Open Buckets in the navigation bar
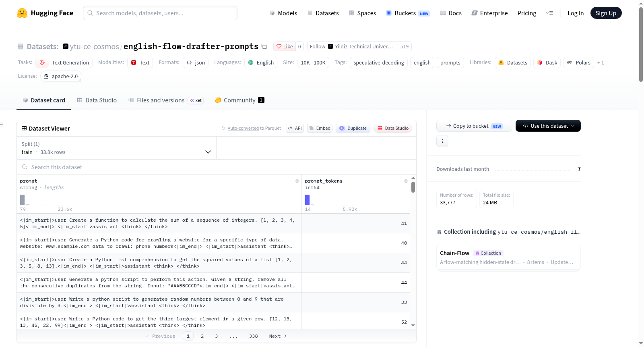Viewport: 644px width, 347px height. [408, 13]
